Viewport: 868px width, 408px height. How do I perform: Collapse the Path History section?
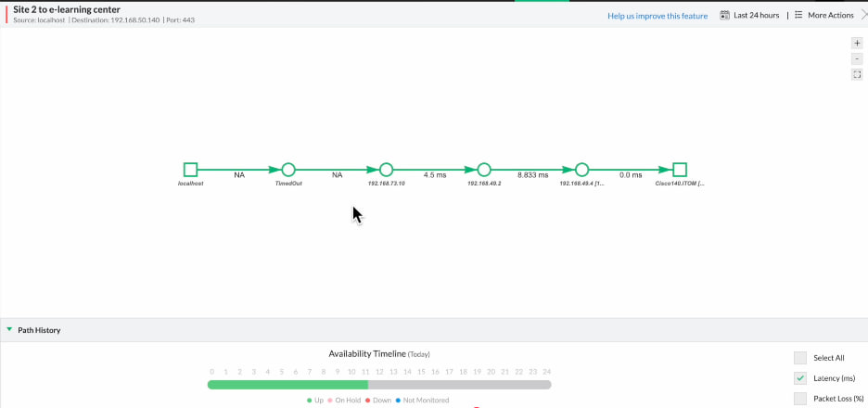point(10,330)
